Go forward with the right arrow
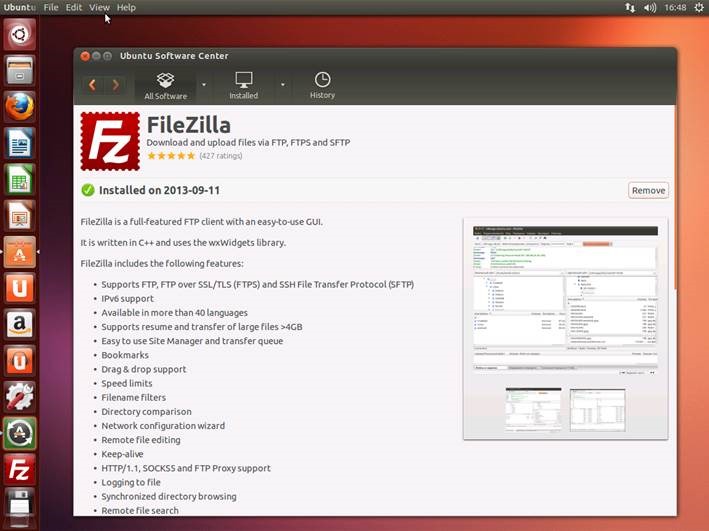Image resolution: width=709 pixels, height=531 pixels. [115, 85]
